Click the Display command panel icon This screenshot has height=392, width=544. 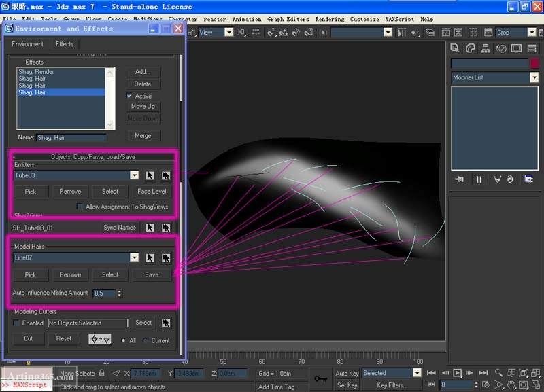point(515,48)
